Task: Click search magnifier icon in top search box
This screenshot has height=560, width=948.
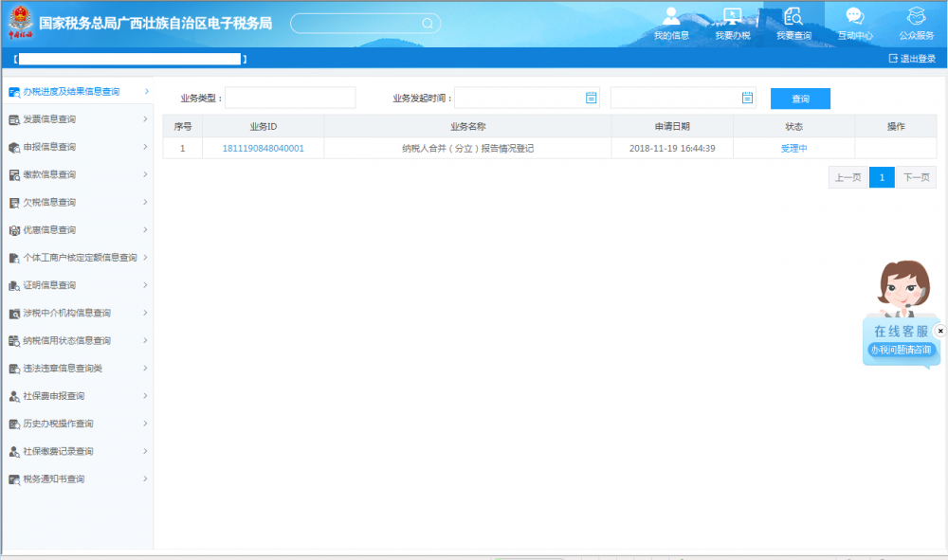Action: tap(428, 24)
